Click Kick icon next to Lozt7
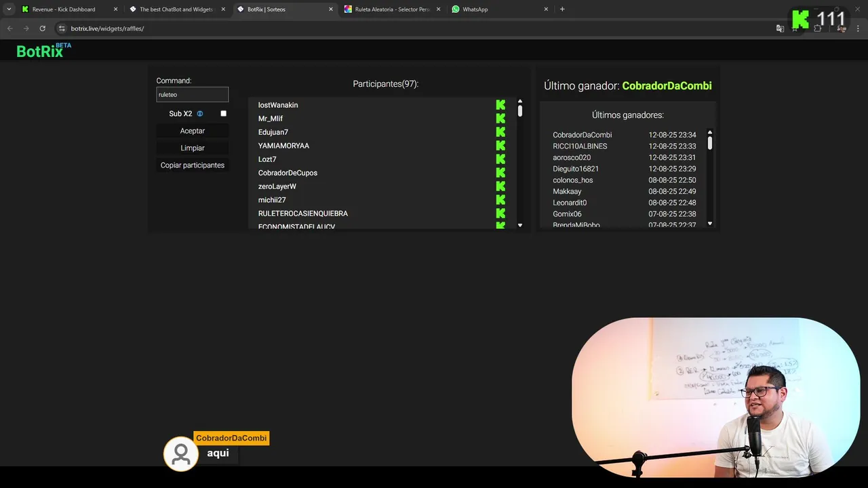The height and width of the screenshot is (488, 868). coord(500,159)
